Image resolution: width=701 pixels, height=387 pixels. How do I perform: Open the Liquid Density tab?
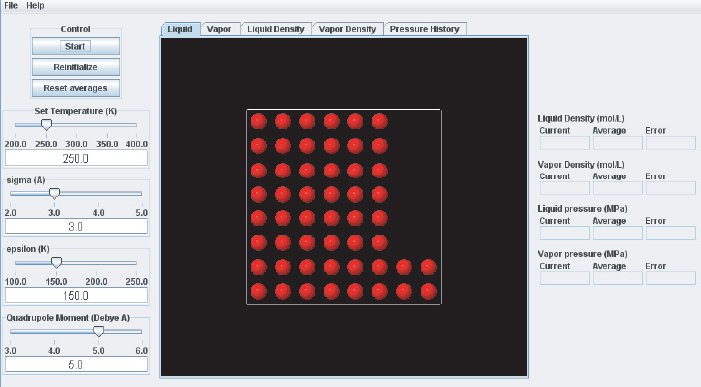pos(276,29)
